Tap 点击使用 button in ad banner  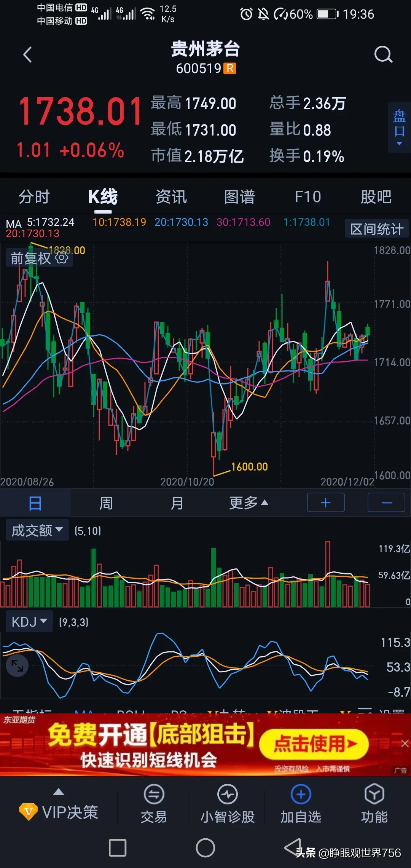coord(314,744)
